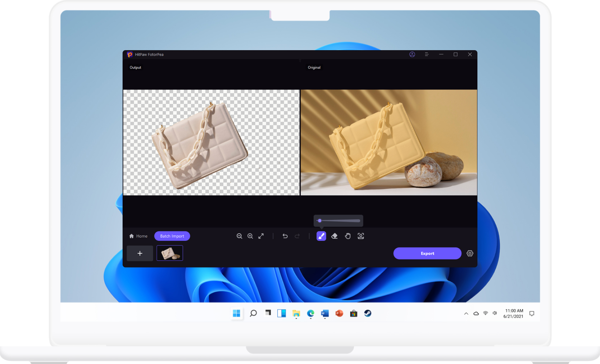Show hidden system tray icons
This screenshot has height=364, width=600.
(466, 313)
